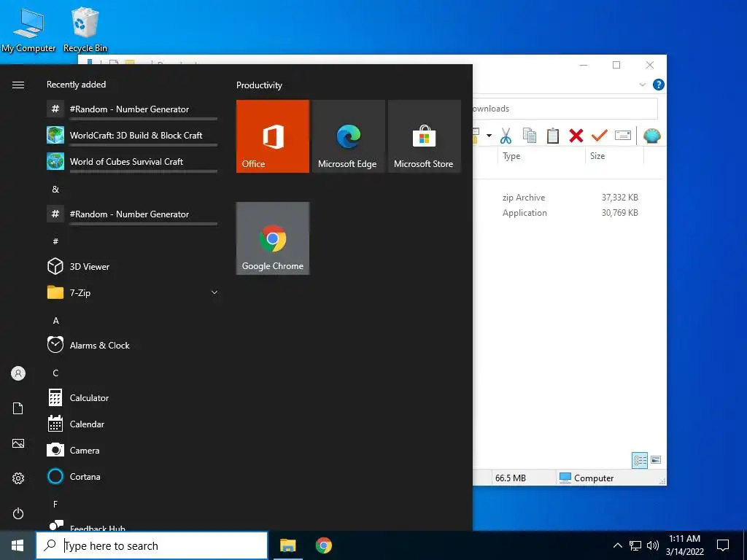This screenshot has height=560, width=747.
Task: Open the Office tile
Action: click(x=273, y=136)
